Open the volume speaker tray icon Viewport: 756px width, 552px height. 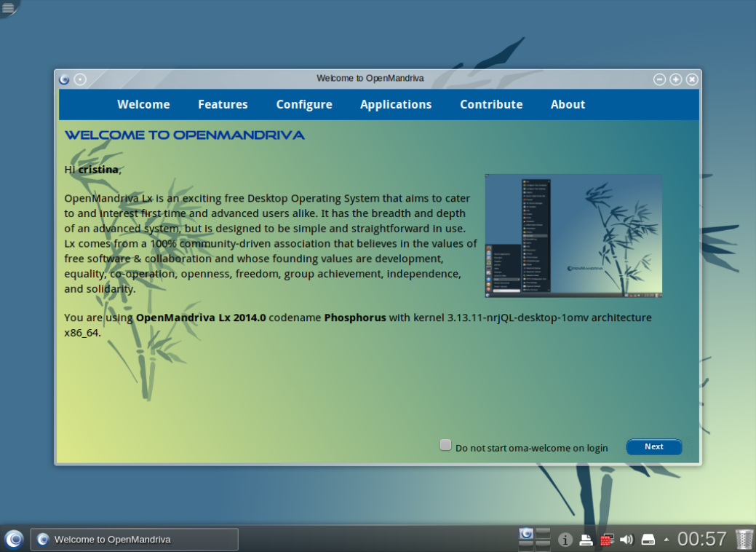(x=626, y=540)
